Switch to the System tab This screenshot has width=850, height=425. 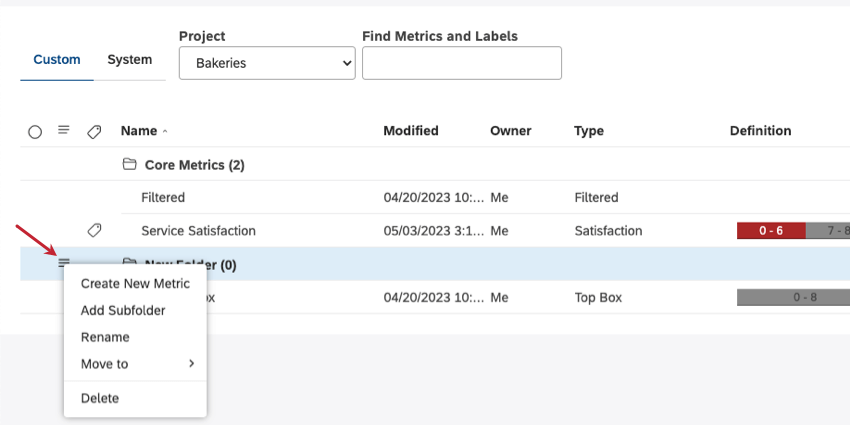point(130,60)
